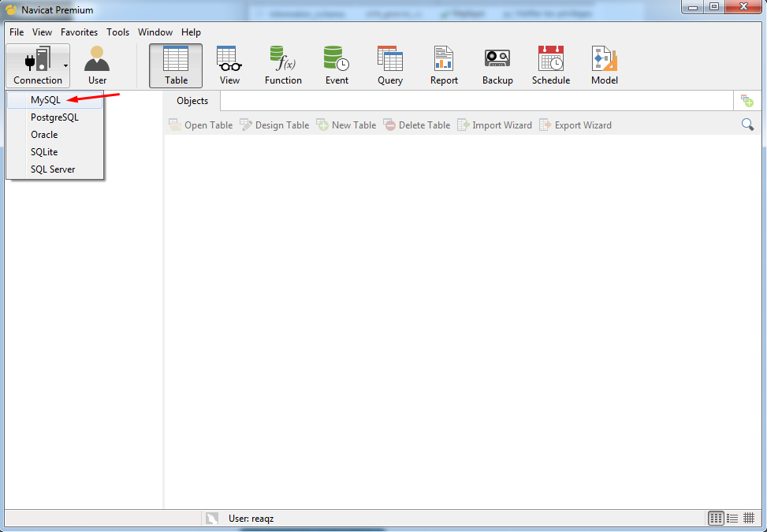The width and height of the screenshot is (767, 532).
Task: Click the Delete Table button
Action: (x=417, y=125)
